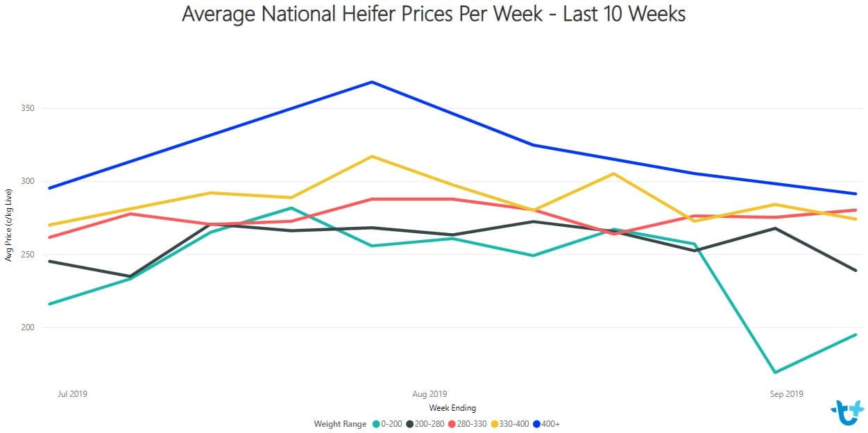The height and width of the screenshot is (433, 868).
Task: Click the Avg Price y-axis title
Action: point(8,225)
